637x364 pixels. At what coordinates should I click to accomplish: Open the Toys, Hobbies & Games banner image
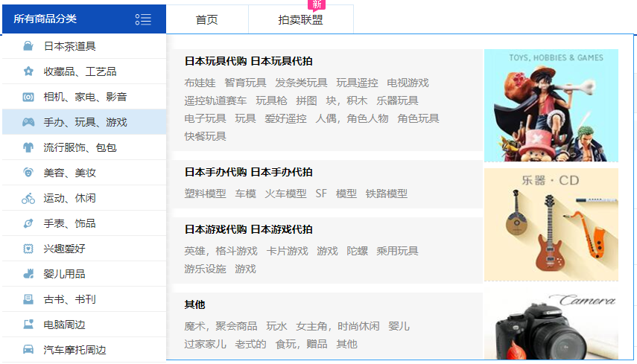551,105
